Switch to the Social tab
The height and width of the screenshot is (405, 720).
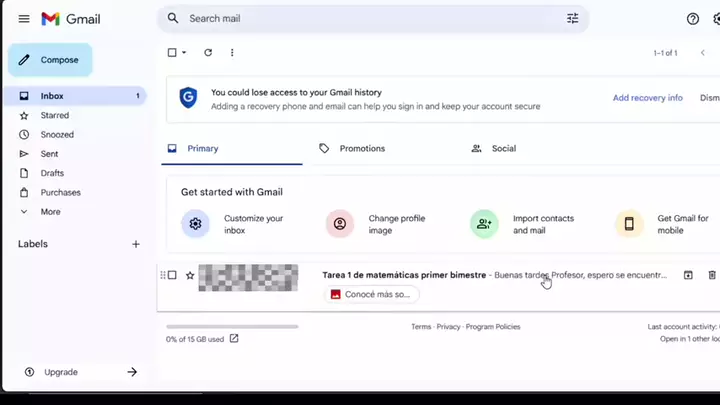coord(503,148)
